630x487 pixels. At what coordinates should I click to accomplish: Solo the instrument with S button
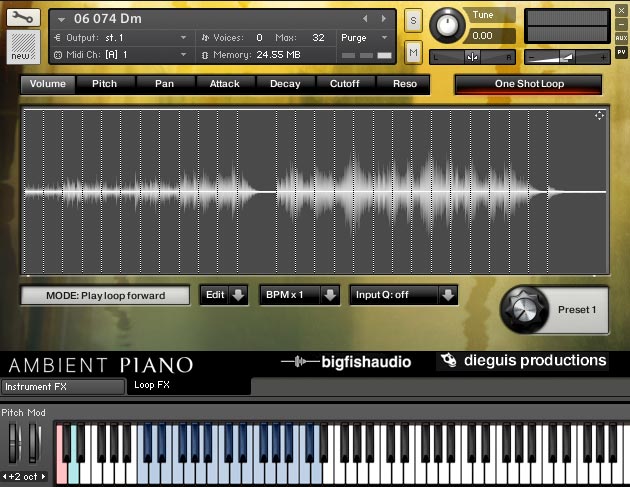point(413,20)
